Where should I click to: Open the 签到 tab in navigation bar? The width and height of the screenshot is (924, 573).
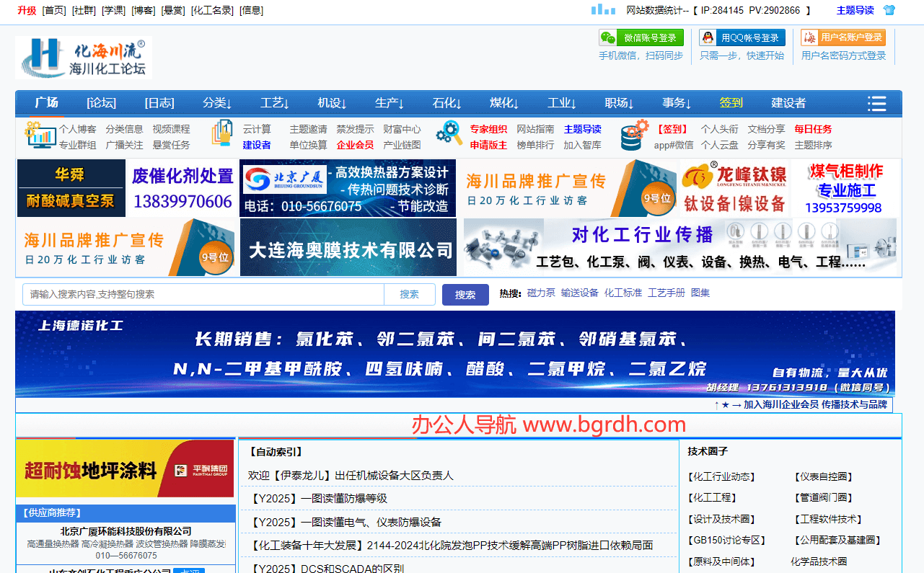coord(731,103)
